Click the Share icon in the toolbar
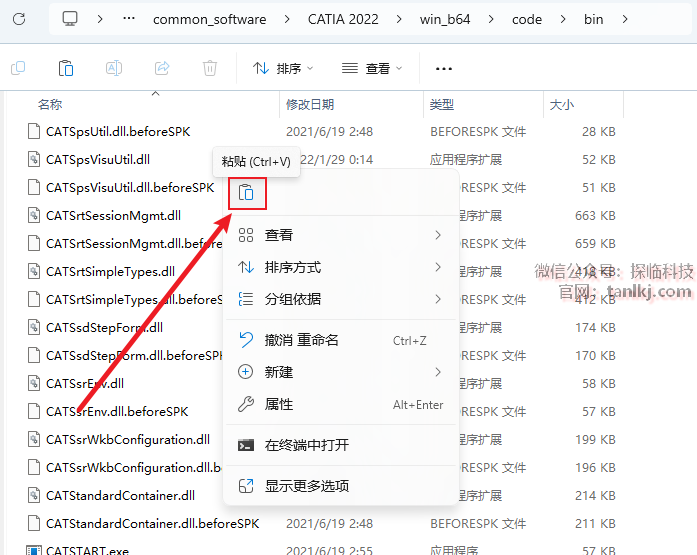The image size is (697, 555). coord(162,68)
